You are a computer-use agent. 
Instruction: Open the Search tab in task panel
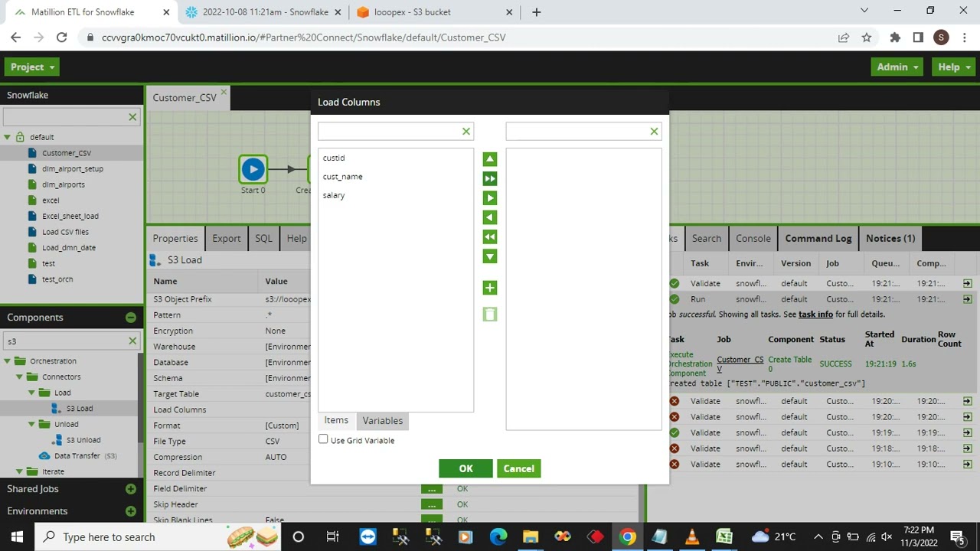click(x=706, y=239)
